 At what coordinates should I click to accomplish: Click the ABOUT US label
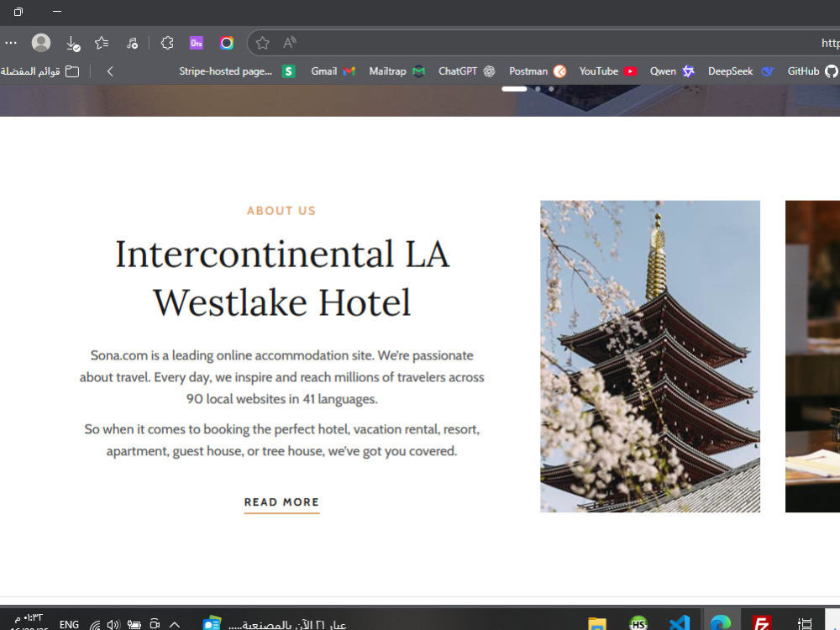coord(281,211)
